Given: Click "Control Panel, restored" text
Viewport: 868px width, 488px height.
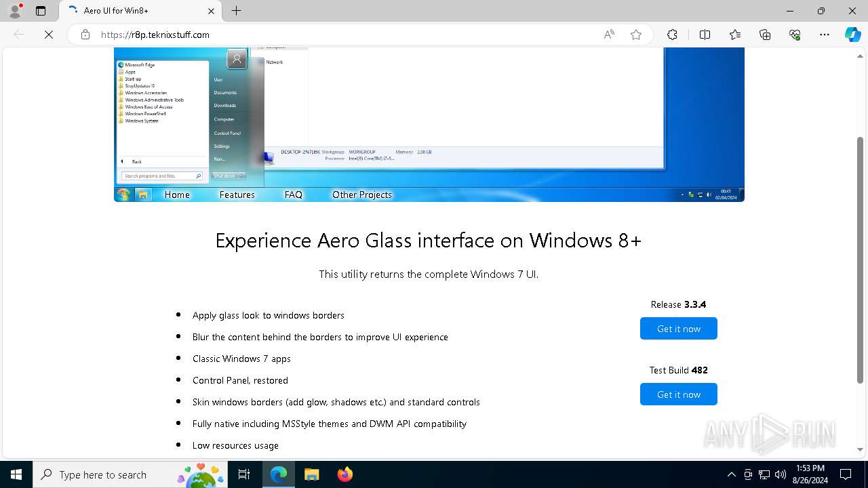Looking at the screenshot, I should coord(240,380).
